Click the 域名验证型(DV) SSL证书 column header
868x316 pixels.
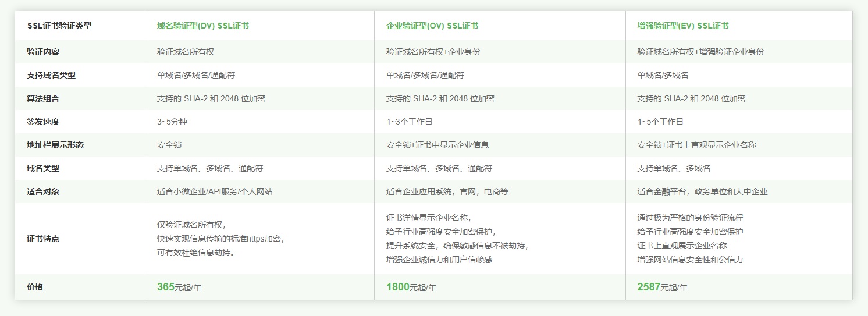[x=203, y=26]
